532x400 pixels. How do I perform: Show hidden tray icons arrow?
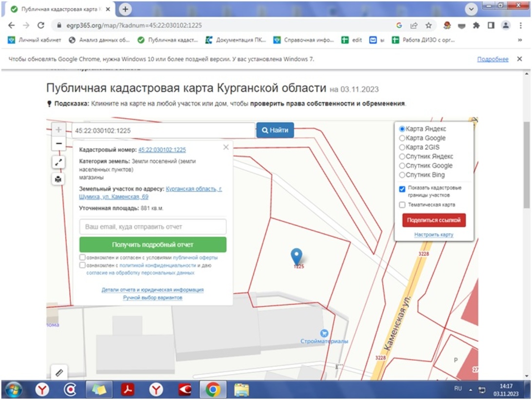[x=471, y=390]
